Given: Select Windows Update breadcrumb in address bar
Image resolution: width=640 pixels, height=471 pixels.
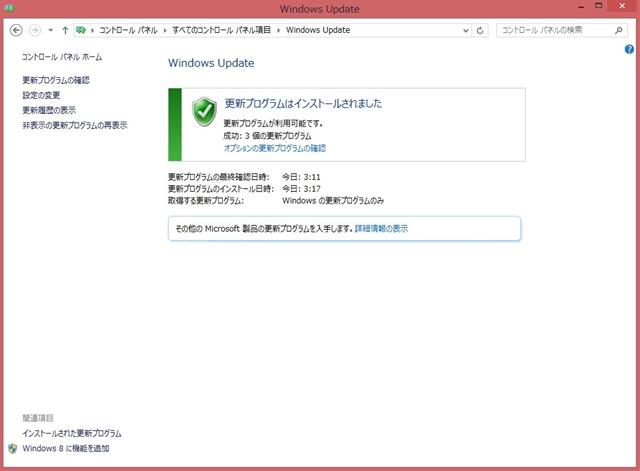Looking at the screenshot, I should pos(318,30).
